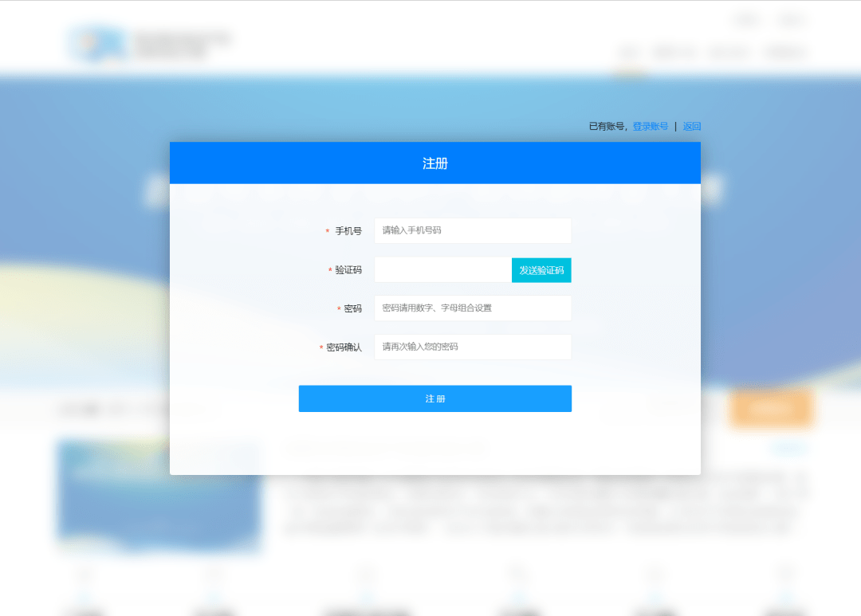Image resolution: width=861 pixels, height=616 pixels.
Task: Click into the 密码 password field
Action: (473, 308)
